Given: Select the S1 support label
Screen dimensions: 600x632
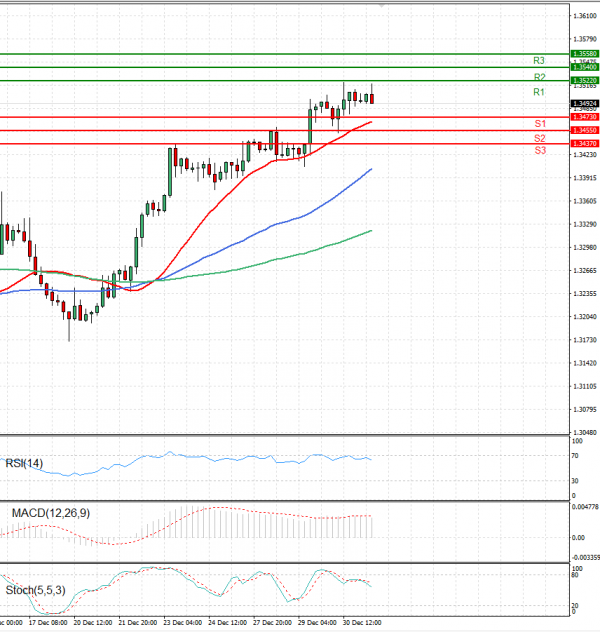Looking at the screenshot, I should coord(540,124).
